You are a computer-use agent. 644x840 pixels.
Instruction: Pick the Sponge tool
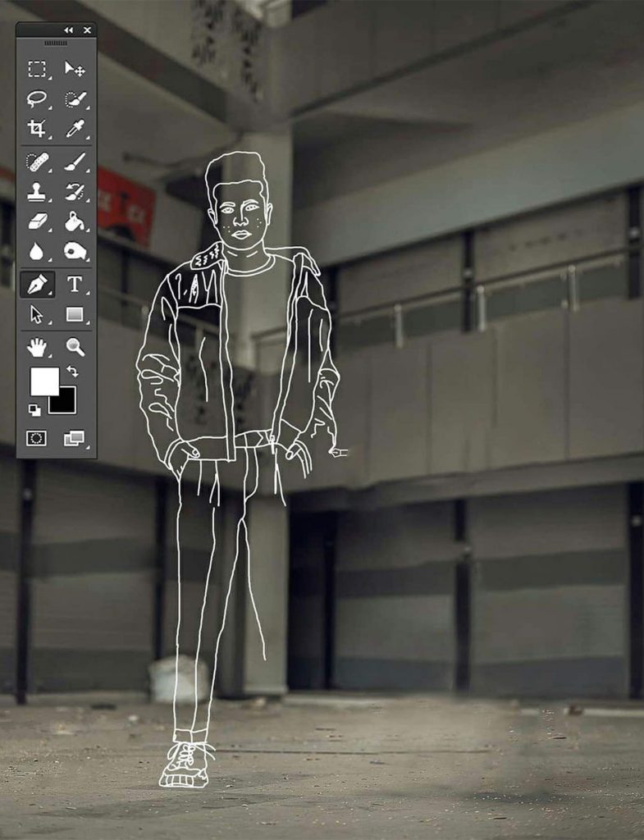click(75, 251)
